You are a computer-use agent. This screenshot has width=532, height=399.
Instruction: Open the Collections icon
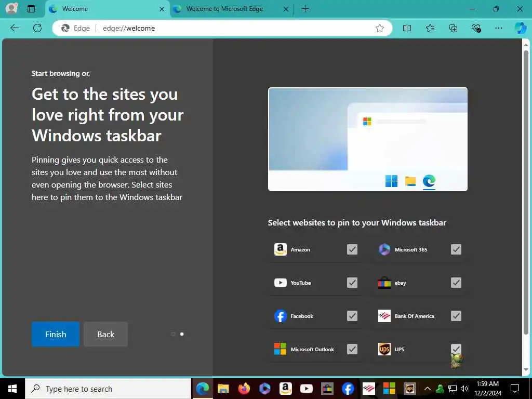[x=453, y=28]
